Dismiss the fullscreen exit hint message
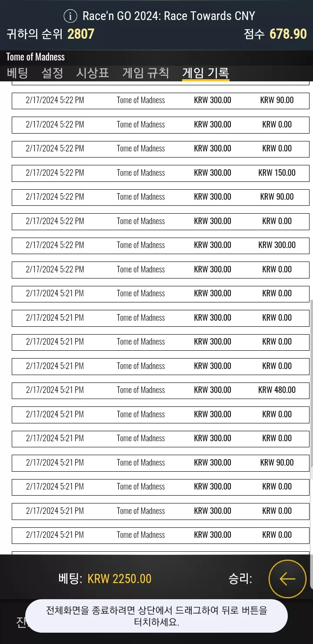Image resolution: width=313 pixels, height=644 pixels. (156, 616)
